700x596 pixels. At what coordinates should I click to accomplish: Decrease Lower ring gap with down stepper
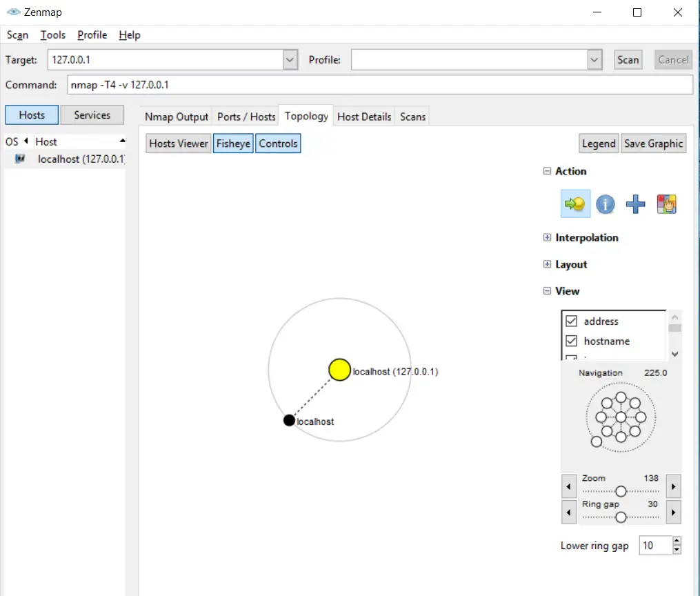(677, 550)
